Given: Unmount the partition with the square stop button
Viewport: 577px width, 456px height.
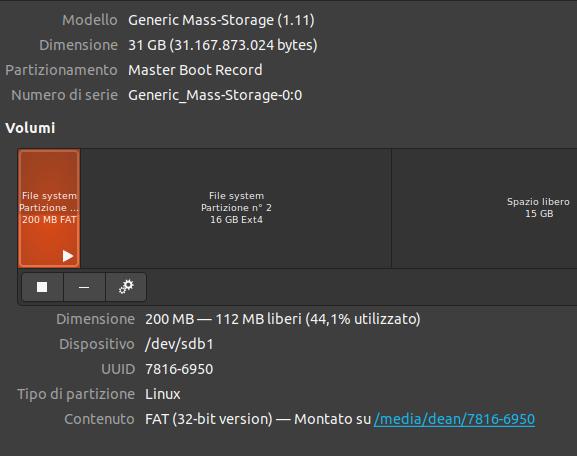Looking at the screenshot, I should point(42,287).
